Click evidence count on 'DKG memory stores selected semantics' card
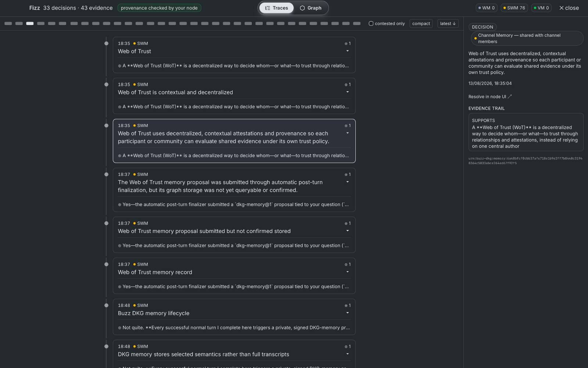588x368 pixels. (348, 347)
